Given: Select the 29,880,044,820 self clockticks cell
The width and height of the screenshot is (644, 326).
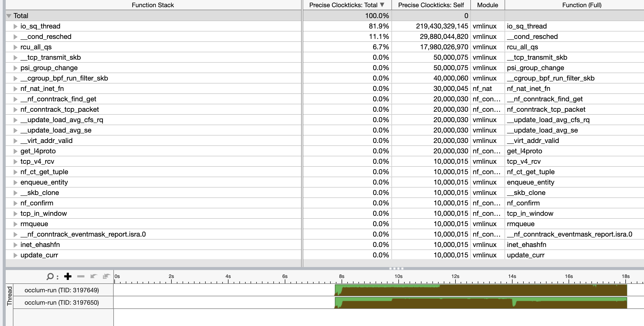Looking at the screenshot, I should pos(431,37).
